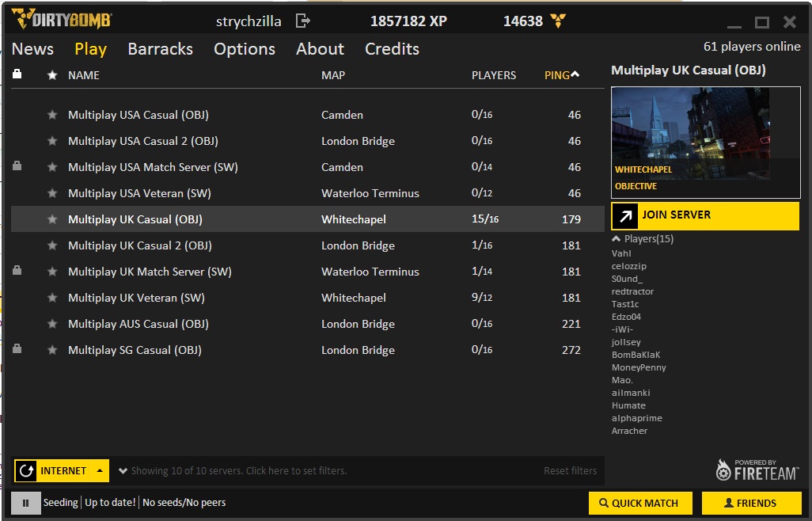The height and width of the screenshot is (521, 812).
Task: Click the refresh icon on the INTERNET button
Action: (x=26, y=470)
